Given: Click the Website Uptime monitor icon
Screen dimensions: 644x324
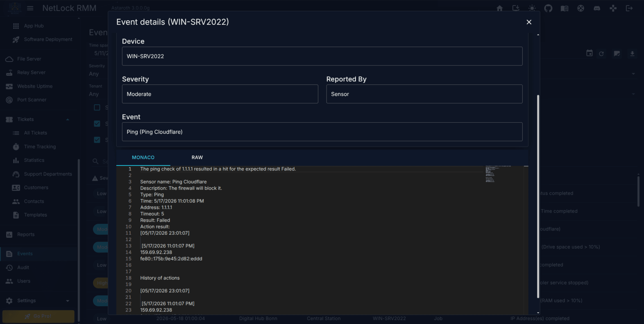Looking at the screenshot, I should tap(9, 86).
